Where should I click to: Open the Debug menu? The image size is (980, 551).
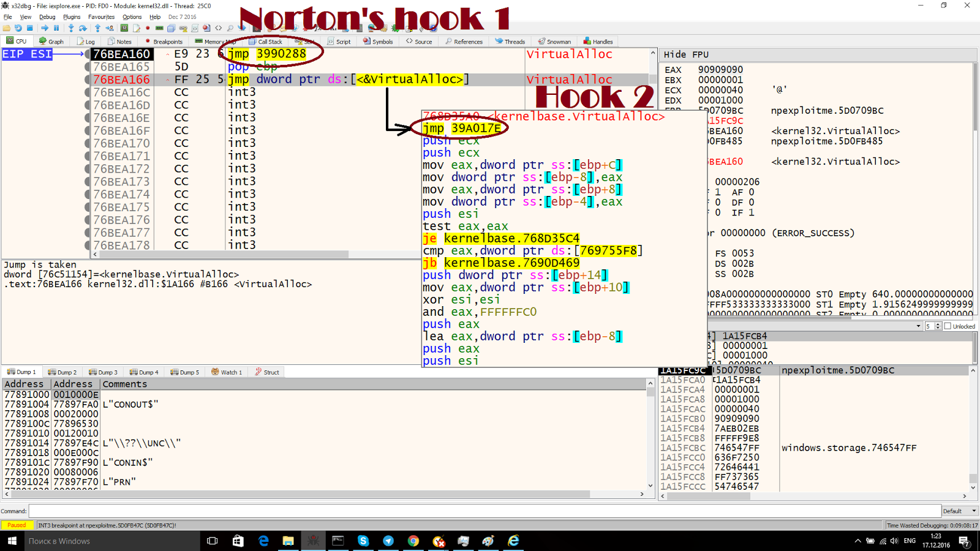47,17
